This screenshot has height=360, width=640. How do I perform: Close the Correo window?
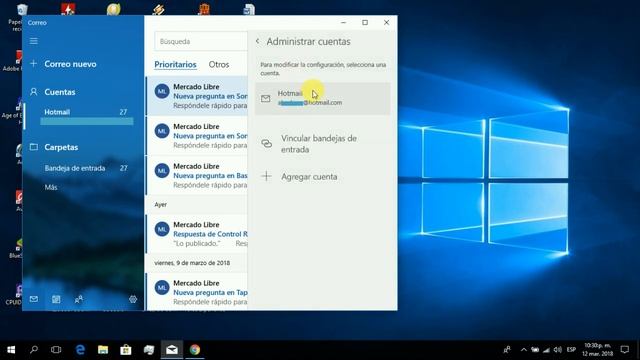[x=386, y=22]
